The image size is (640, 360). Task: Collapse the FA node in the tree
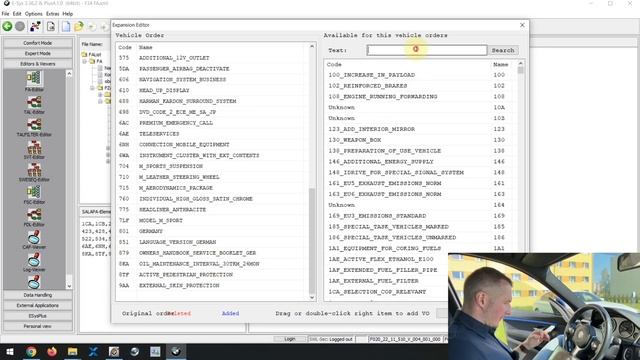[x=84, y=61]
